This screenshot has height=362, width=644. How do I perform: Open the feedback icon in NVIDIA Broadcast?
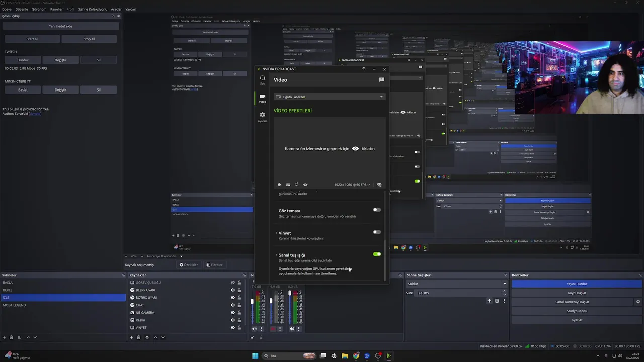tap(381, 79)
